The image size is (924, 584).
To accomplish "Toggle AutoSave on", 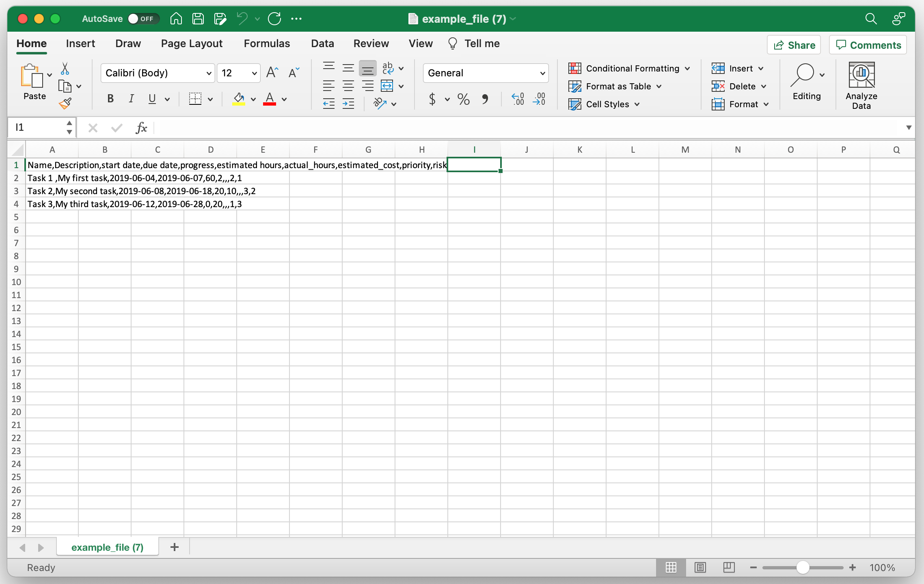I will pos(143,19).
